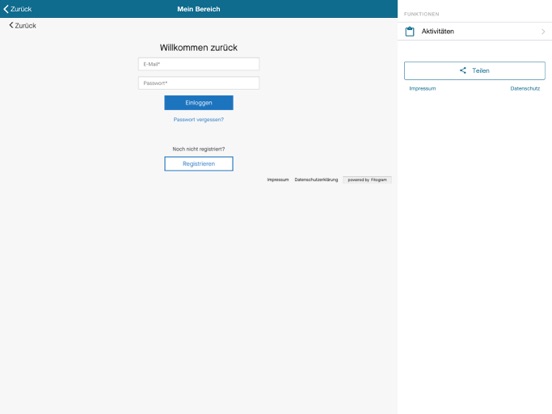Click the share icon inside Teilen button
Viewport: 552px width, 414px height.
pyautogui.click(x=463, y=70)
